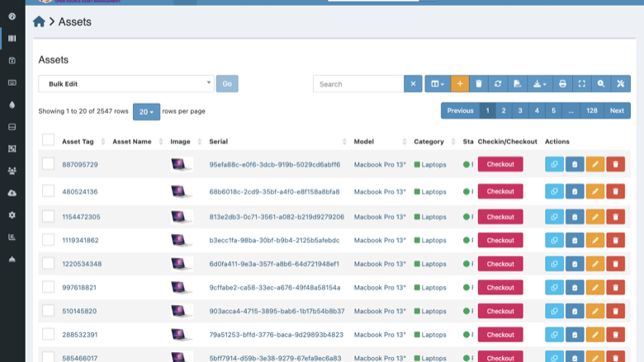Clone asset 887095729 using copy icon
Image resolution: width=644 pixels, height=362 pixels.
[x=554, y=164]
